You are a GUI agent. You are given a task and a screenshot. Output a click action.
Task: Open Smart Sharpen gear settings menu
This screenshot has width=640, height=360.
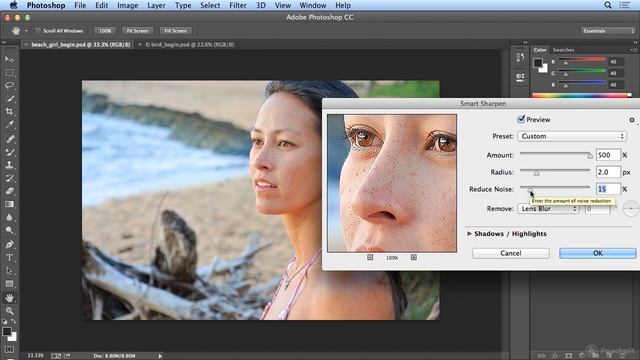tap(632, 120)
